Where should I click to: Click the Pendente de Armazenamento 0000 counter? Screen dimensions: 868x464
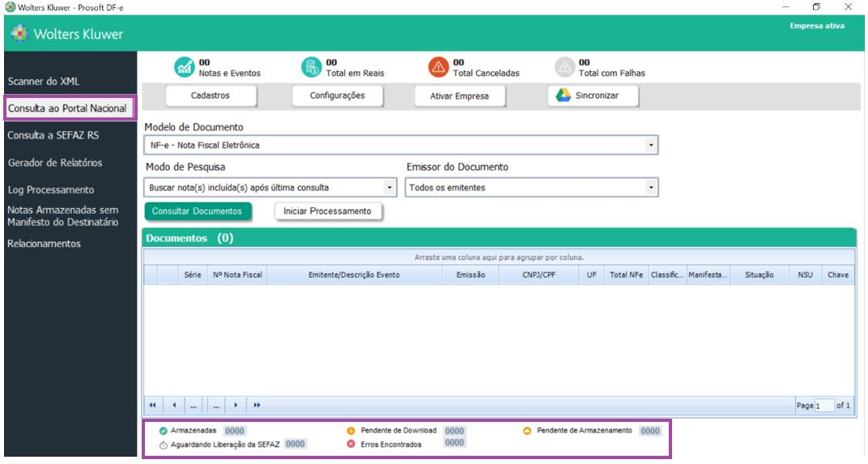pos(650,431)
